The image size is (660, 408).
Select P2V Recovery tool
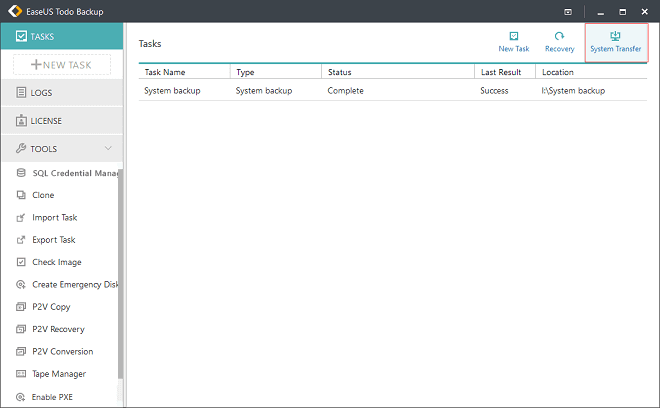coord(59,329)
